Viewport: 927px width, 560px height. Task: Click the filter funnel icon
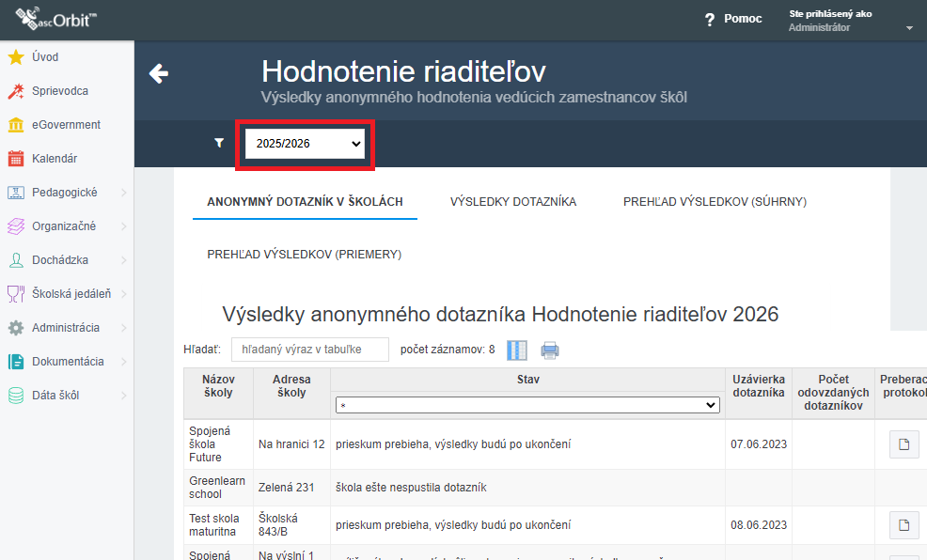[219, 143]
